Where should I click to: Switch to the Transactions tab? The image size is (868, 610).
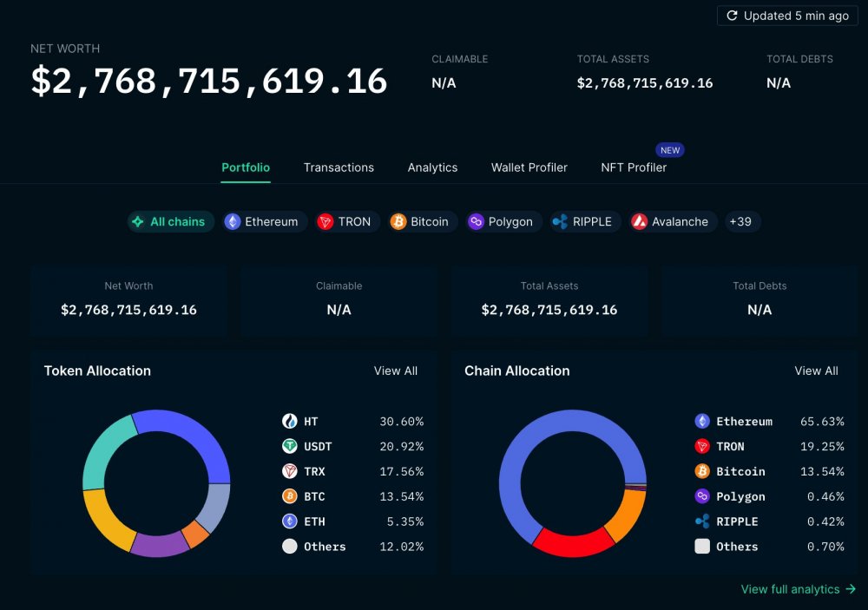[x=339, y=167]
